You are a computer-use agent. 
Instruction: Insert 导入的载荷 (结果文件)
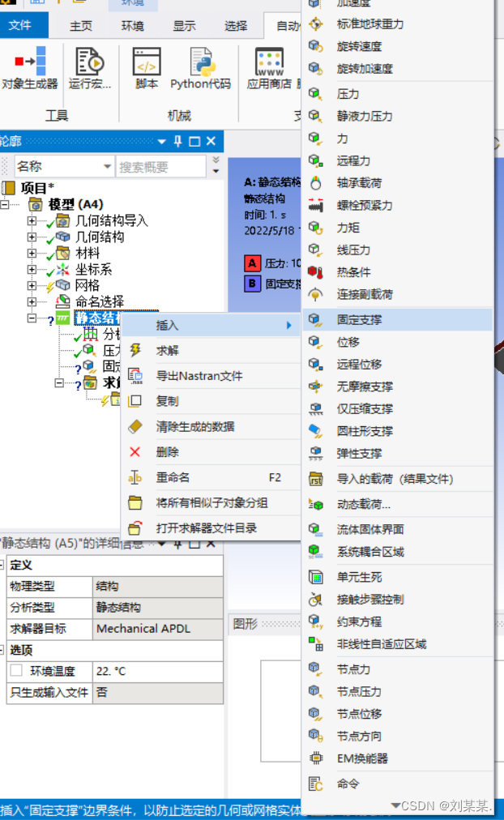tap(398, 479)
